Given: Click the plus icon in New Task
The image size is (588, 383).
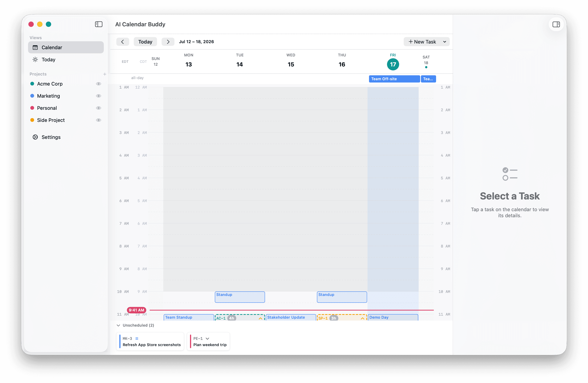Looking at the screenshot, I should coord(411,42).
